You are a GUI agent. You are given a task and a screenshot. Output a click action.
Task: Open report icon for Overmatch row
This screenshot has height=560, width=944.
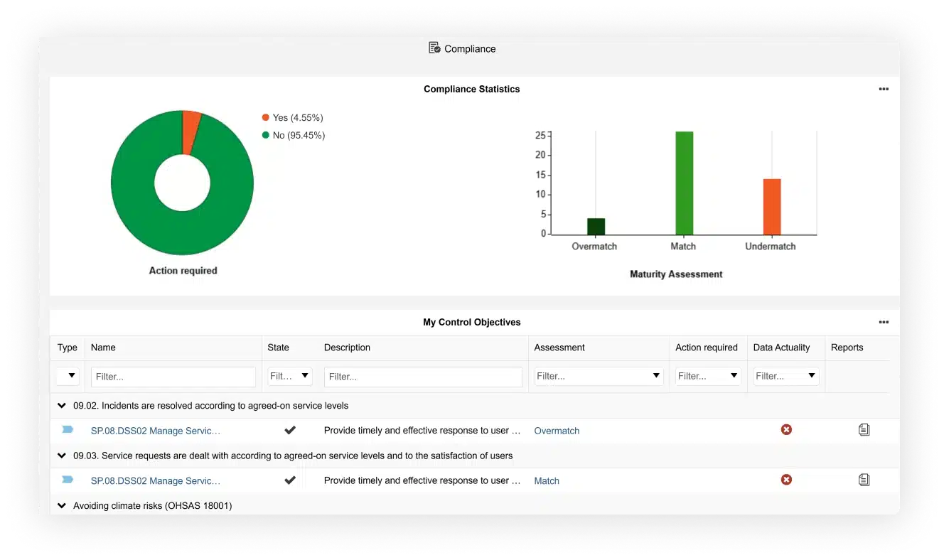(864, 430)
